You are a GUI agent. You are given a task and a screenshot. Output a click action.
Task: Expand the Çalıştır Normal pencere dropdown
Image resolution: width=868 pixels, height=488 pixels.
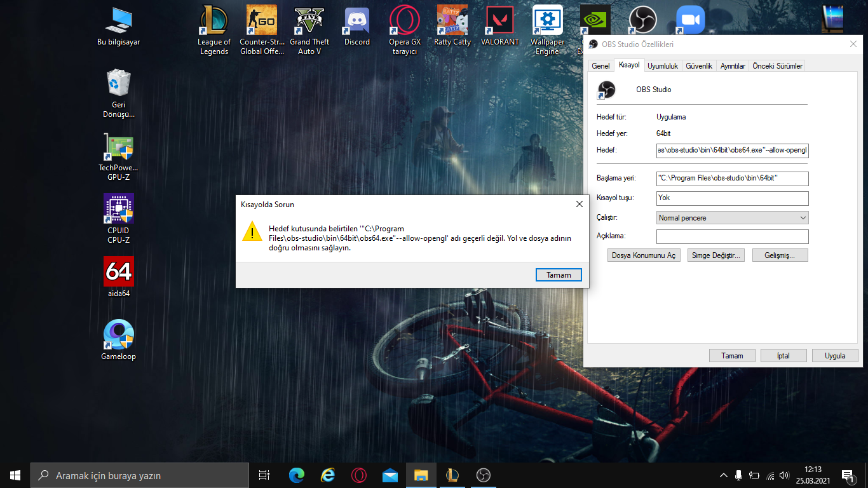[x=733, y=218]
